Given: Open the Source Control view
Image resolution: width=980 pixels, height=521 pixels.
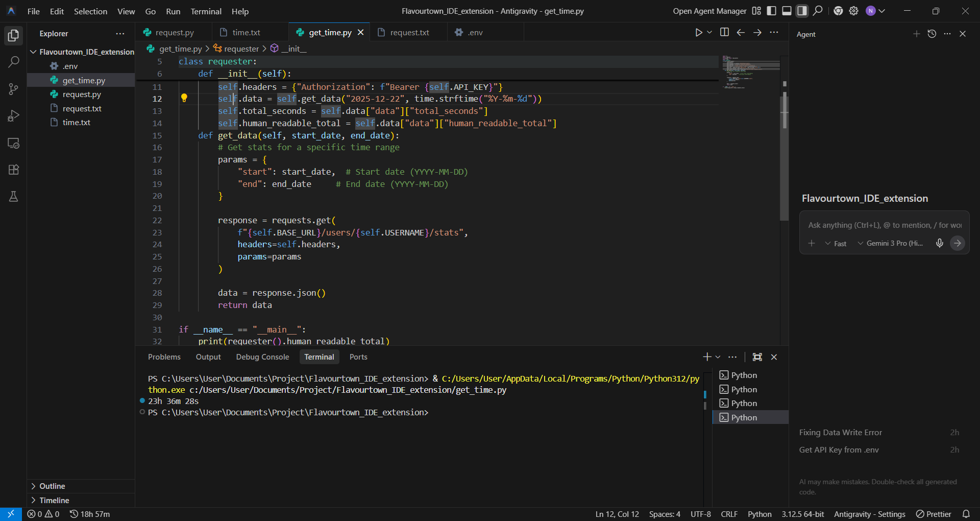Looking at the screenshot, I should tap(14, 89).
